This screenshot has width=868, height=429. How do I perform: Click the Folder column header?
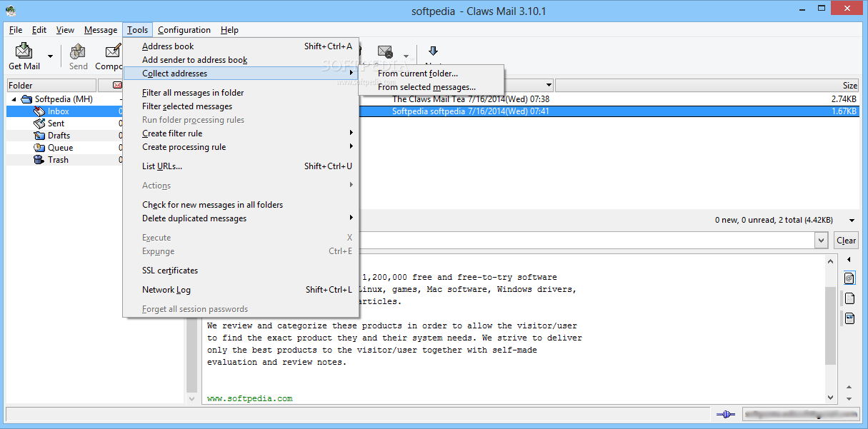50,86
